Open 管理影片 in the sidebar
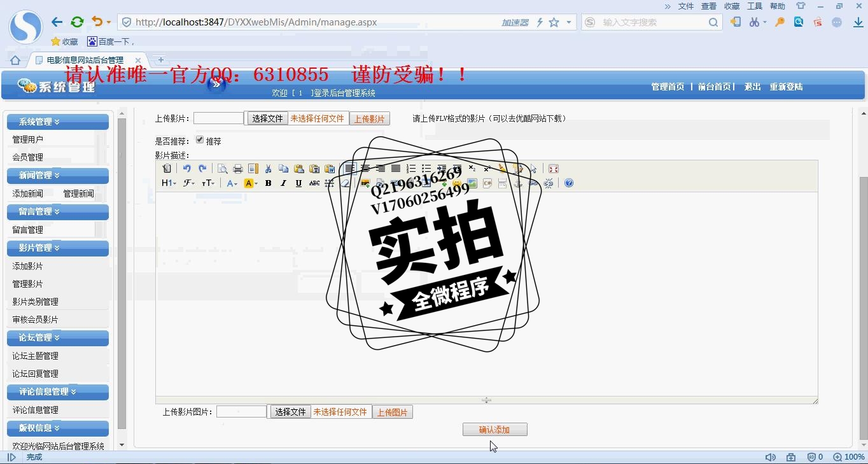 (x=28, y=284)
